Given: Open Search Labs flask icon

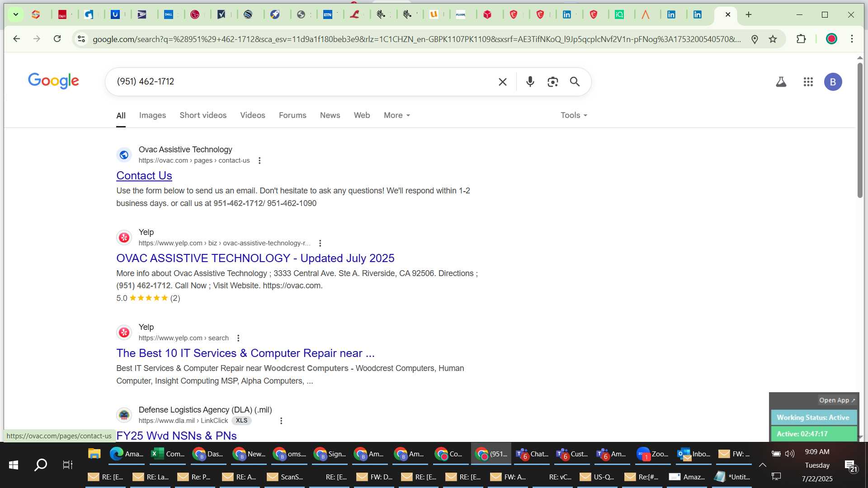Looking at the screenshot, I should coord(781,82).
